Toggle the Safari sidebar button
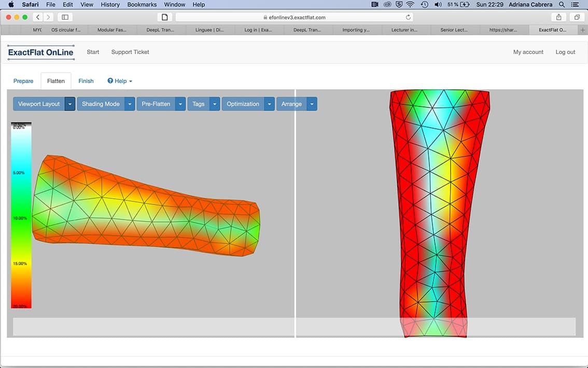The image size is (588, 368). (65, 17)
